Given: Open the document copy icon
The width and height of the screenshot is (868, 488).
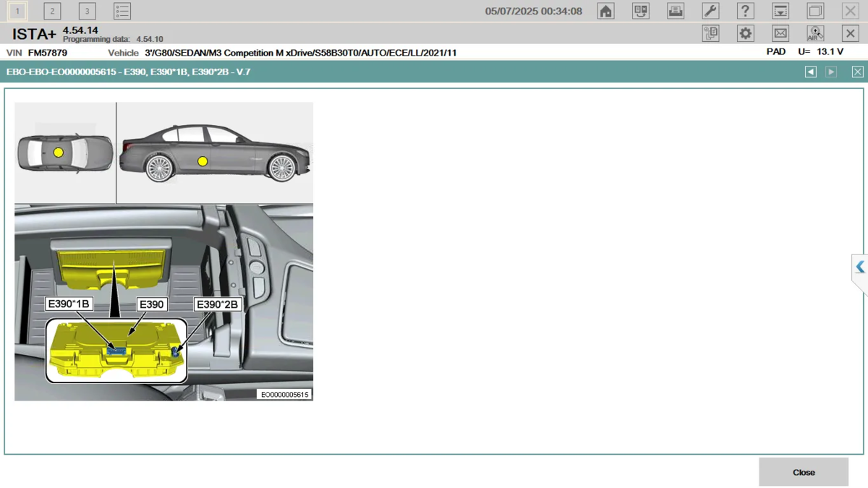Looking at the screenshot, I should (710, 33).
